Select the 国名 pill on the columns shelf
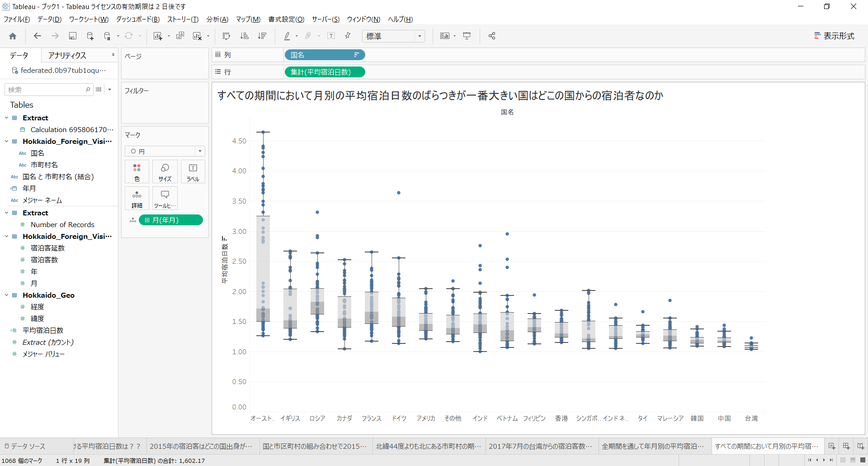 coord(325,55)
